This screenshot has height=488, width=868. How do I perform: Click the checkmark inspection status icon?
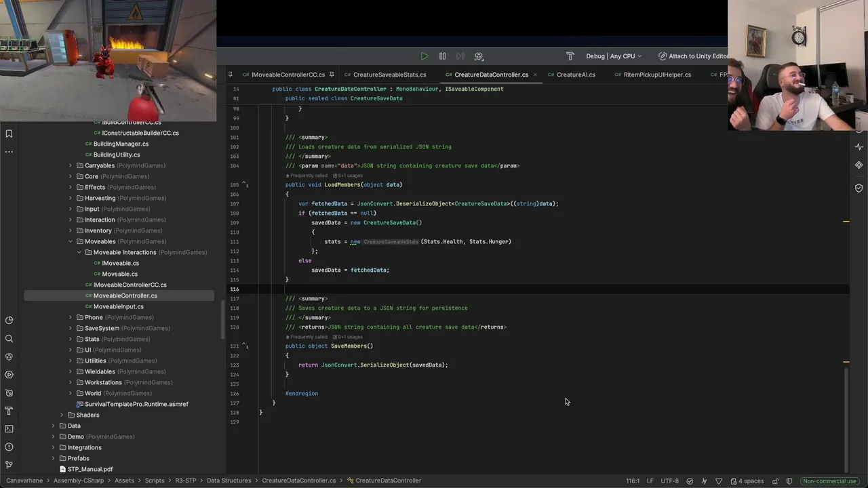(690, 481)
